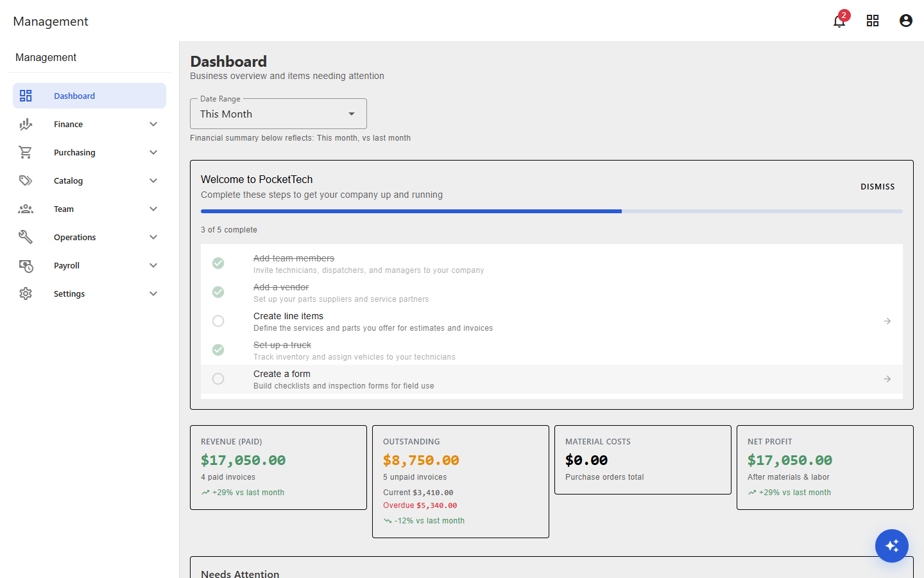
Task: Click the Dashboard grid icon in sidebar
Action: point(26,96)
